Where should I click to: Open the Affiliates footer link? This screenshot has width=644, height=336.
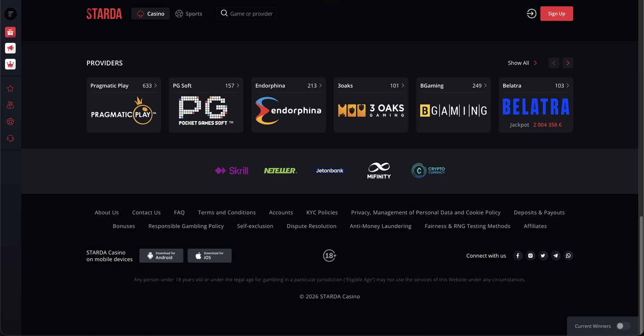click(535, 226)
